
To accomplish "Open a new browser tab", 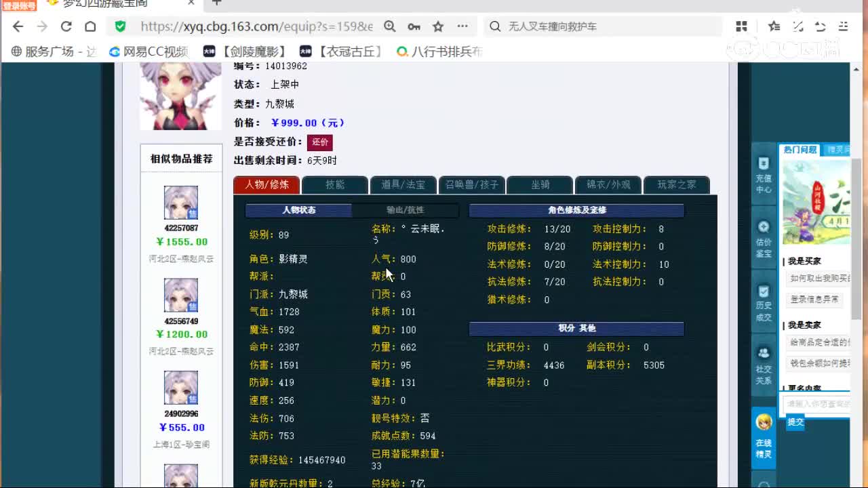I will (x=216, y=3).
